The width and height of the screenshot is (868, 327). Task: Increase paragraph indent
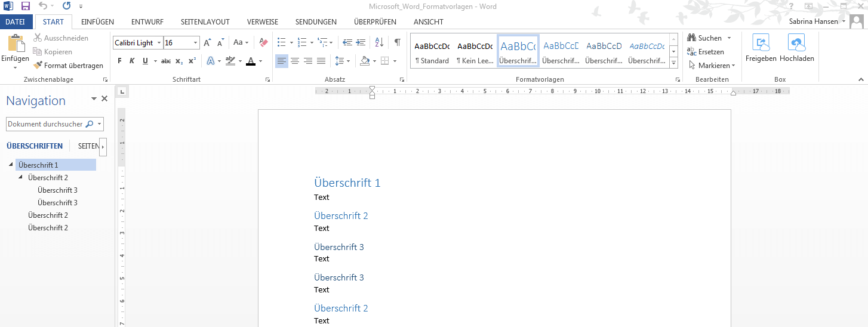coord(361,43)
